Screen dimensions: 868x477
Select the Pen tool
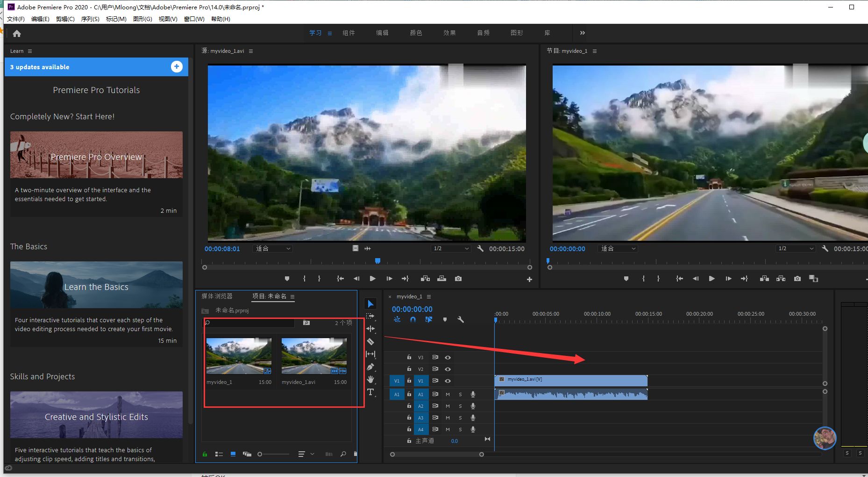(370, 367)
